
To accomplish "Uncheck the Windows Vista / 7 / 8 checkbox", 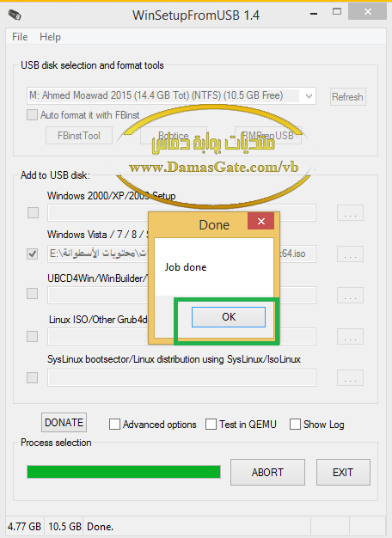I will tap(33, 254).
